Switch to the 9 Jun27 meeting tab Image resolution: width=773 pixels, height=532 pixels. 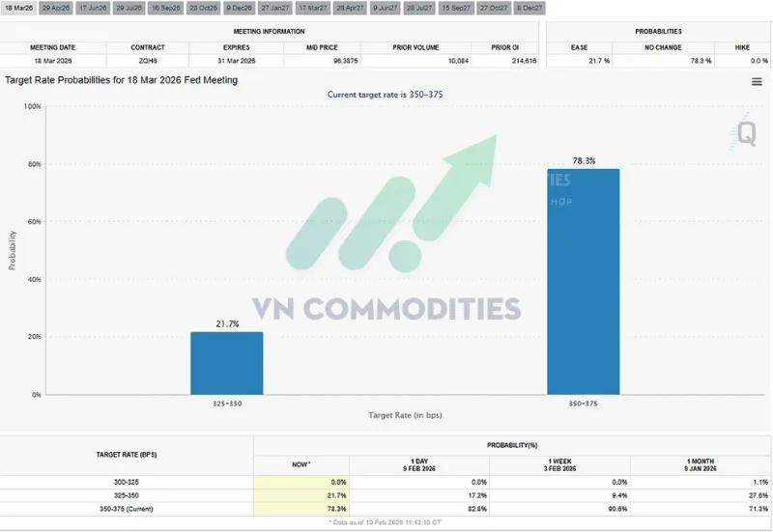pos(385,8)
